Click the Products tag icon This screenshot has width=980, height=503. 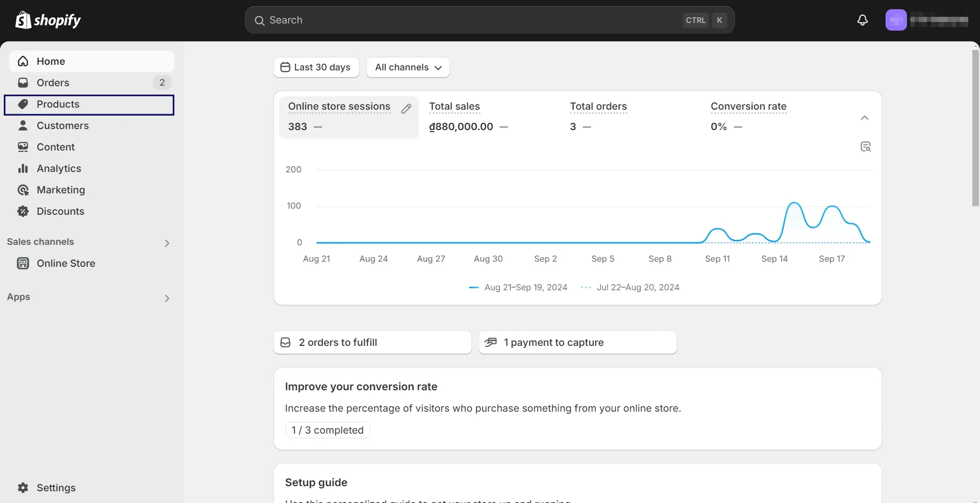tap(23, 104)
